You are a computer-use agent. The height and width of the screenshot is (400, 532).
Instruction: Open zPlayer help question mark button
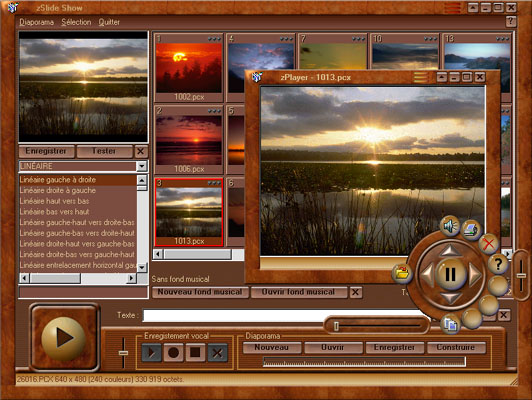tap(498, 264)
